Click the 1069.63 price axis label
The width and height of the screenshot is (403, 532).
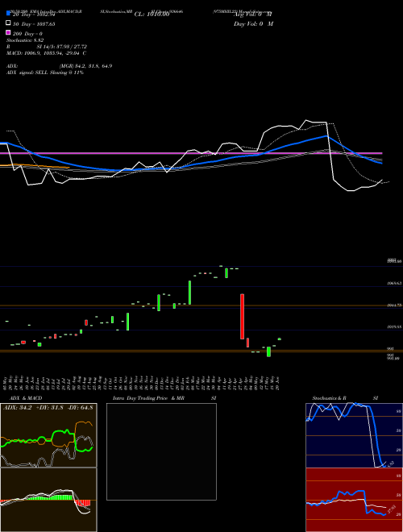click(x=395, y=283)
